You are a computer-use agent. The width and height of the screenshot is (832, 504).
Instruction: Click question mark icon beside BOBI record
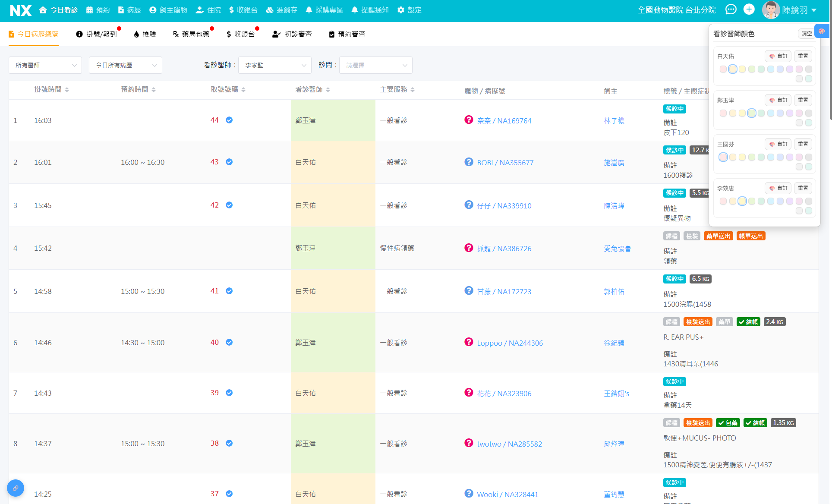tap(469, 162)
